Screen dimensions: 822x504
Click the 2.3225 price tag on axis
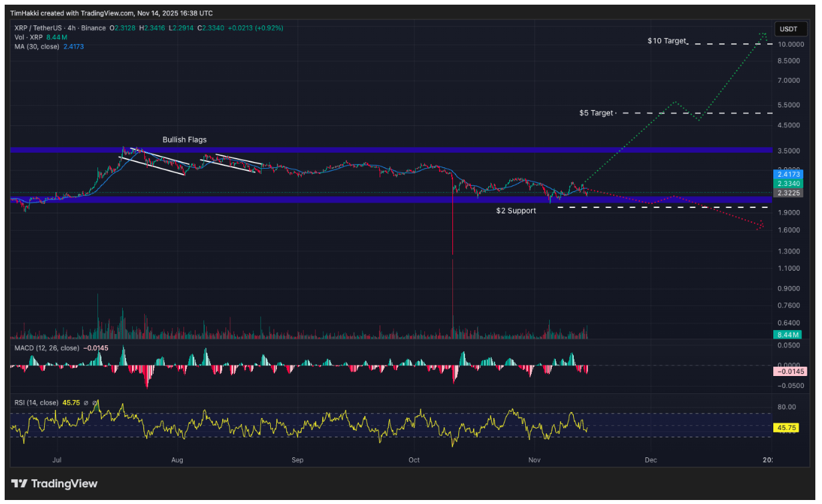787,193
